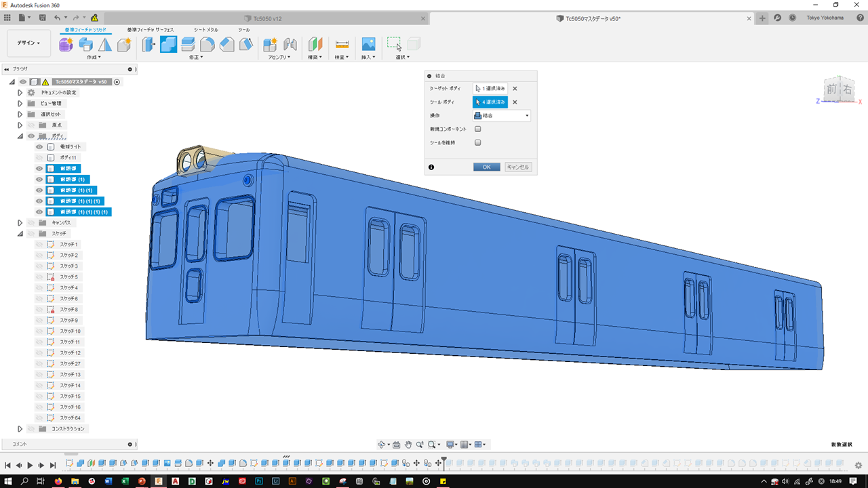Click the ViewCube 前 face

(831, 89)
